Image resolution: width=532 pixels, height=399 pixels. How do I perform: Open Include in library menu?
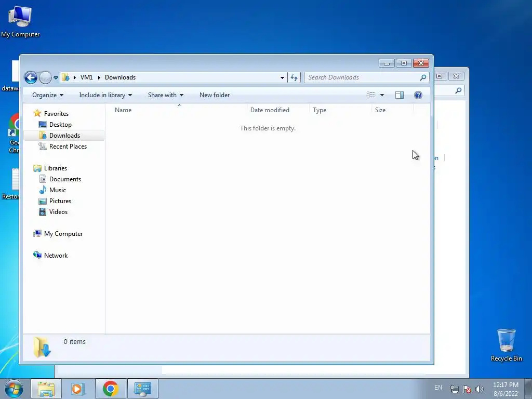[x=105, y=95]
